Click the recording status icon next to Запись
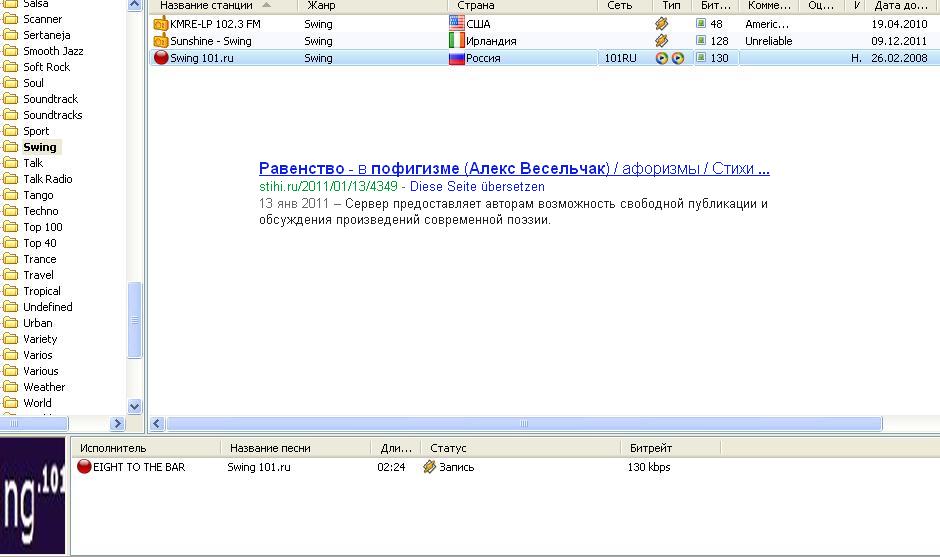This screenshot has height=557, width=940. 430,467
